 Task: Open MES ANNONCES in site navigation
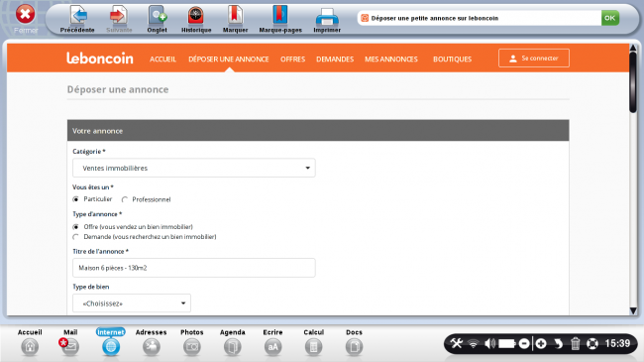391,60
